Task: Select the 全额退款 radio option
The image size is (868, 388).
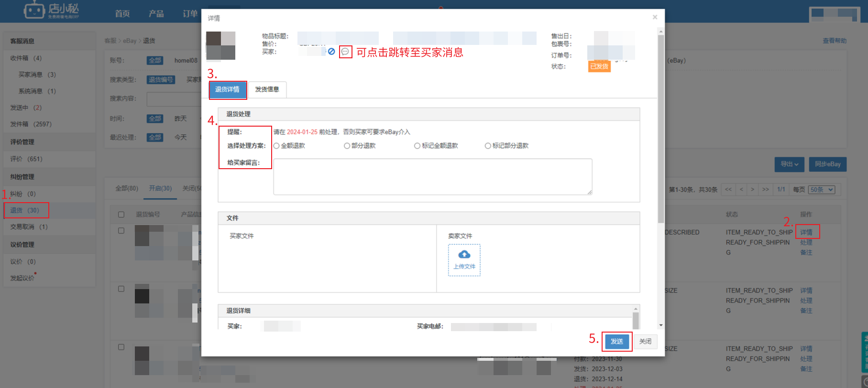Action: (x=276, y=146)
